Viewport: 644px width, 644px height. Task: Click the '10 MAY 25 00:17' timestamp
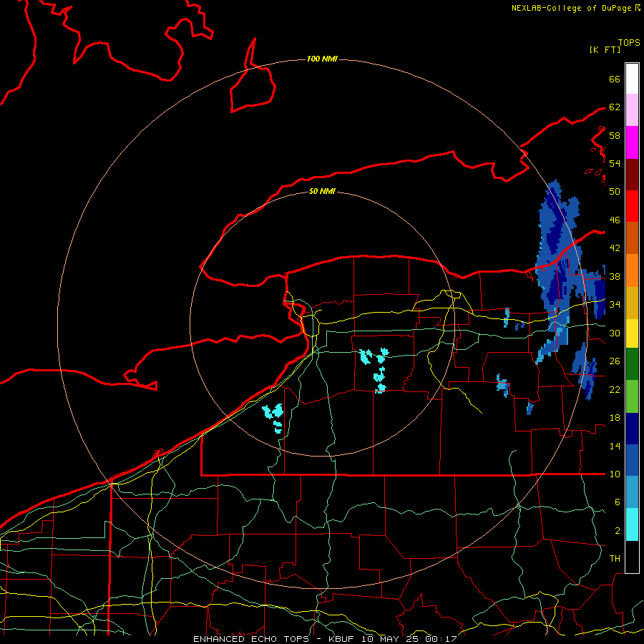click(x=409, y=639)
